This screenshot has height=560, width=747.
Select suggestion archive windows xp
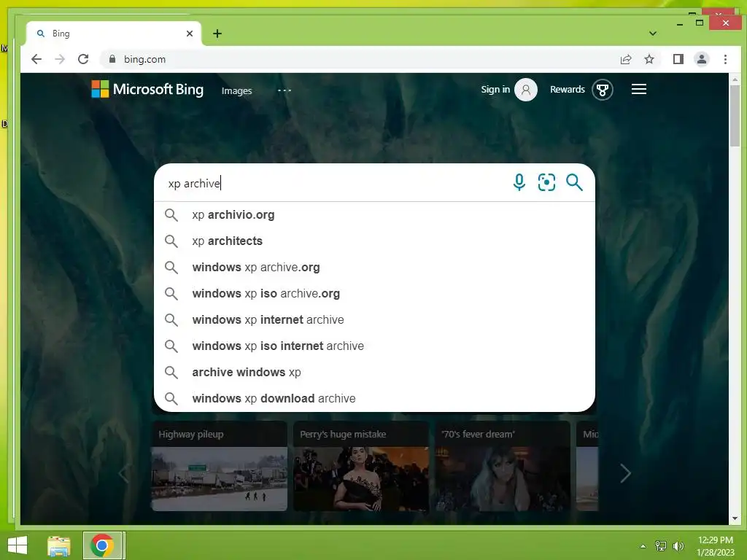pos(374,372)
